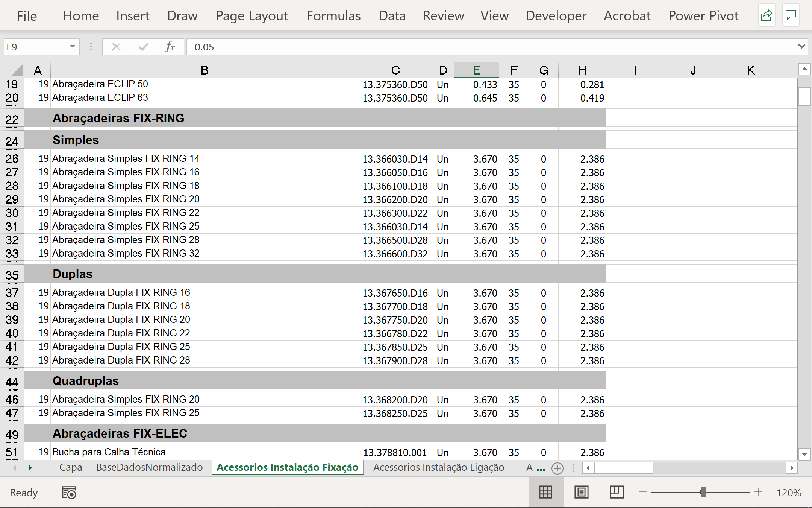
Task: Click the zoom in plus icon
Action: click(x=758, y=492)
